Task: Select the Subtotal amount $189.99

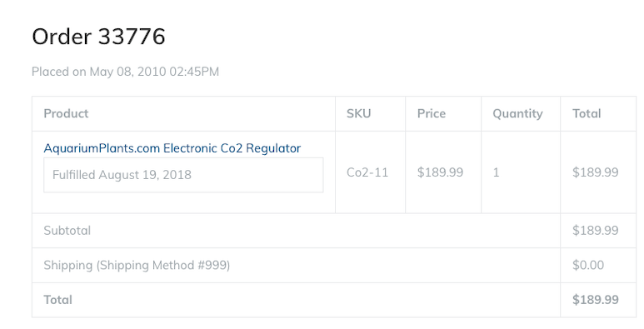Action: tap(595, 231)
